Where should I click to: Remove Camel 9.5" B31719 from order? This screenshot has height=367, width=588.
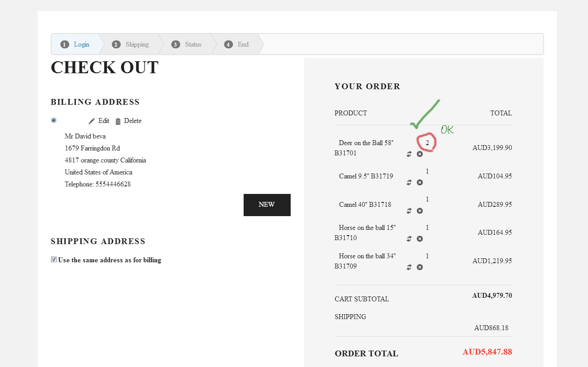[x=420, y=182]
